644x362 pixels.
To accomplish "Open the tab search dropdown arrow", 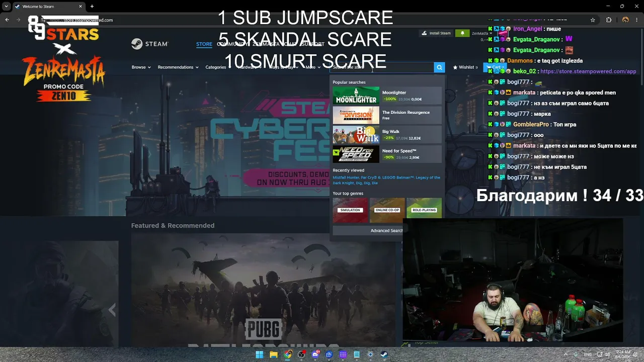I will click(6, 7).
